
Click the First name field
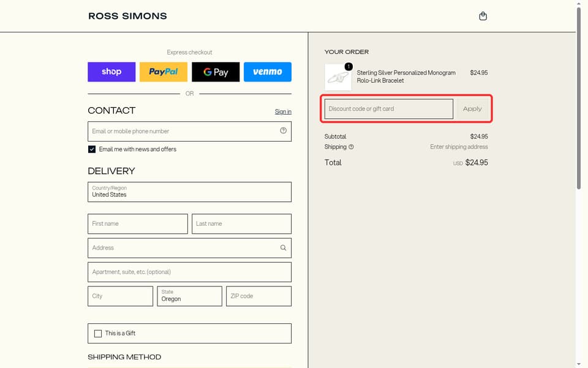[x=138, y=224]
